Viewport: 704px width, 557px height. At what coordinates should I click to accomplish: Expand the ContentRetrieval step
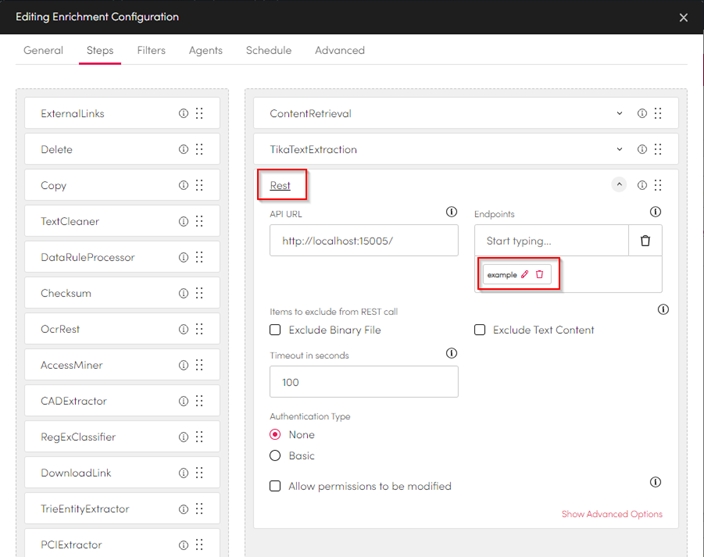click(x=620, y=114)
